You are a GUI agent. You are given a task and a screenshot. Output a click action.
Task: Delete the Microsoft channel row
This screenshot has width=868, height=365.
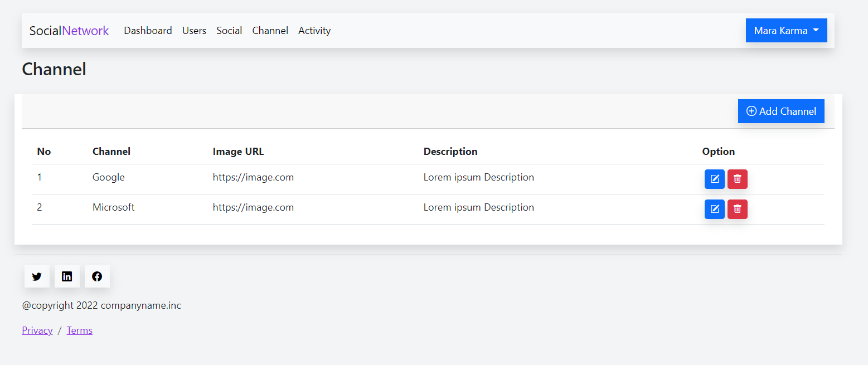coord(737,209)
